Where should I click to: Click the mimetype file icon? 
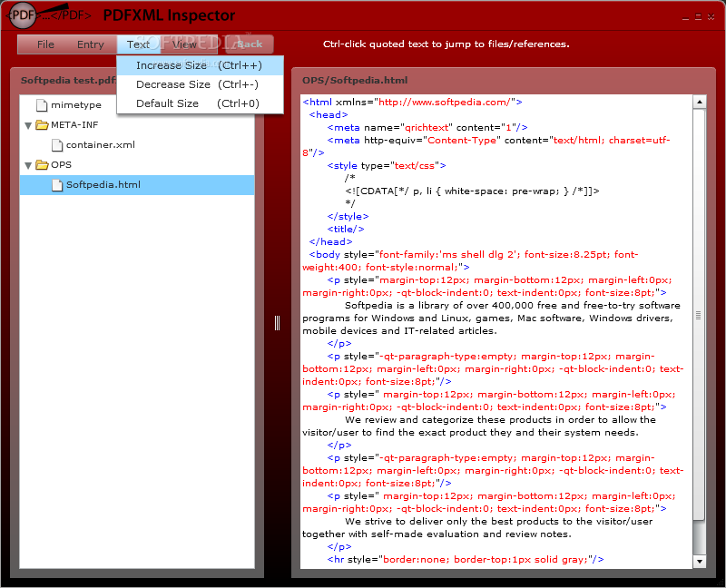click(42, 105)
